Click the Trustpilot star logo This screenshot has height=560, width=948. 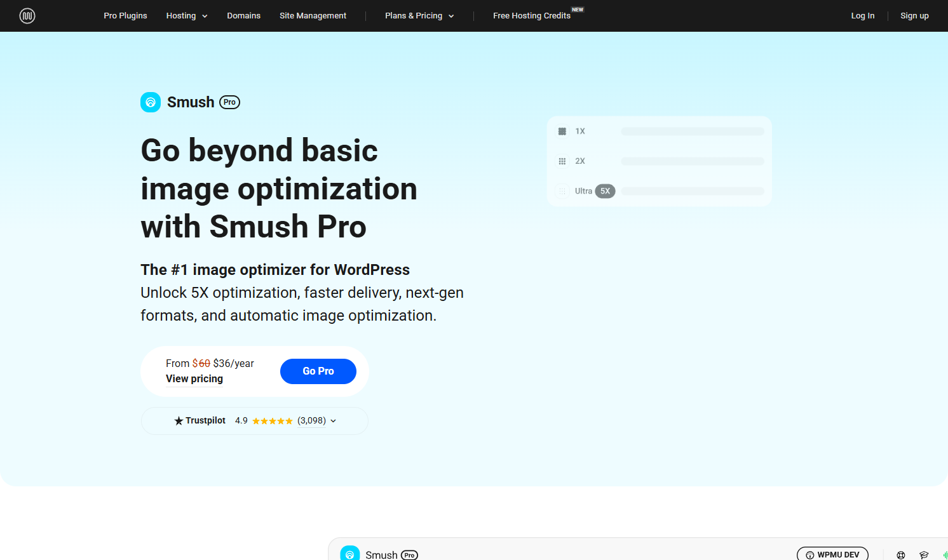179,421
